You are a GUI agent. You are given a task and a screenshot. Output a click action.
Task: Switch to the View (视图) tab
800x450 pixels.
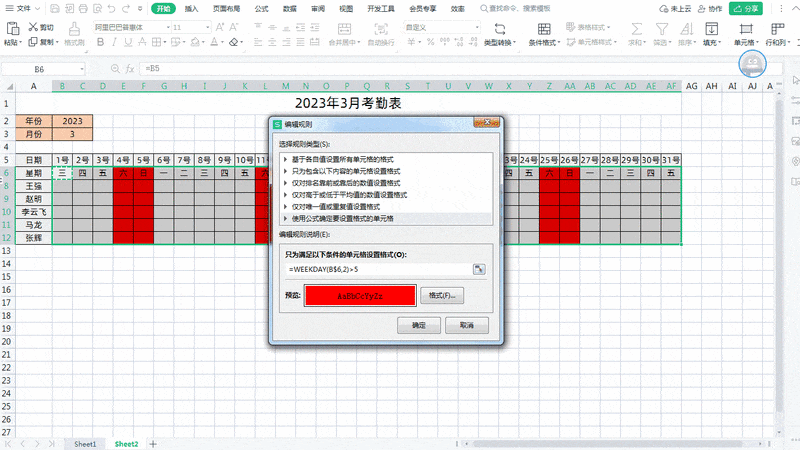346,9
